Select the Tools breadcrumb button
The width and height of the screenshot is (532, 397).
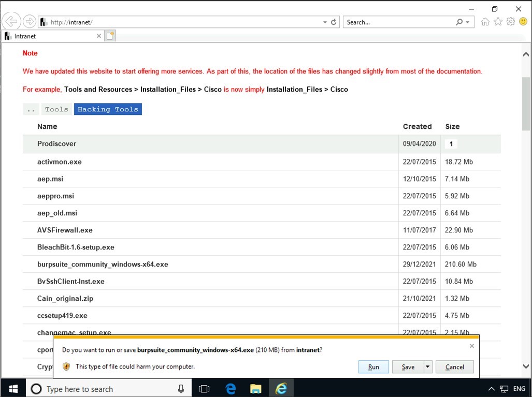(56, 109)
